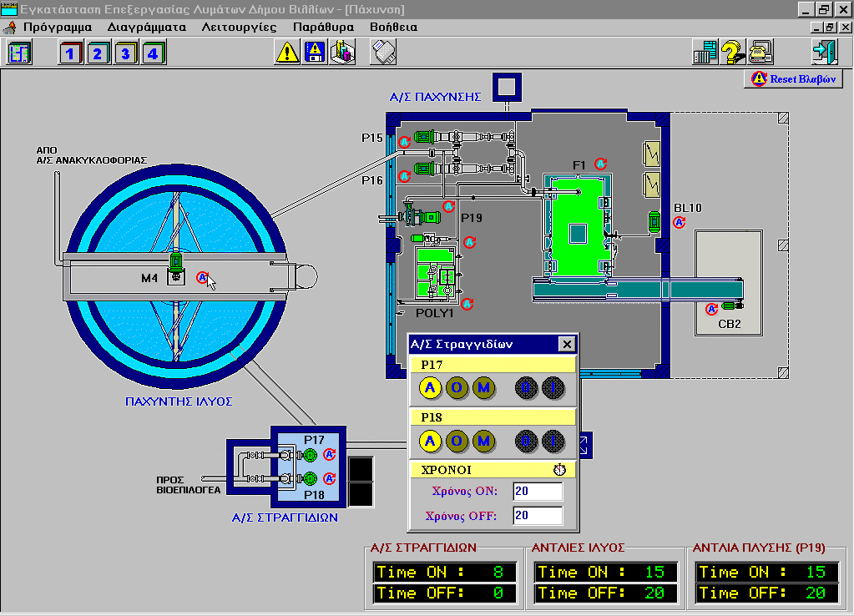The image size is (854, 616).
Task: Open diagram screen 3 from toolbar
Action: [125, 53]
